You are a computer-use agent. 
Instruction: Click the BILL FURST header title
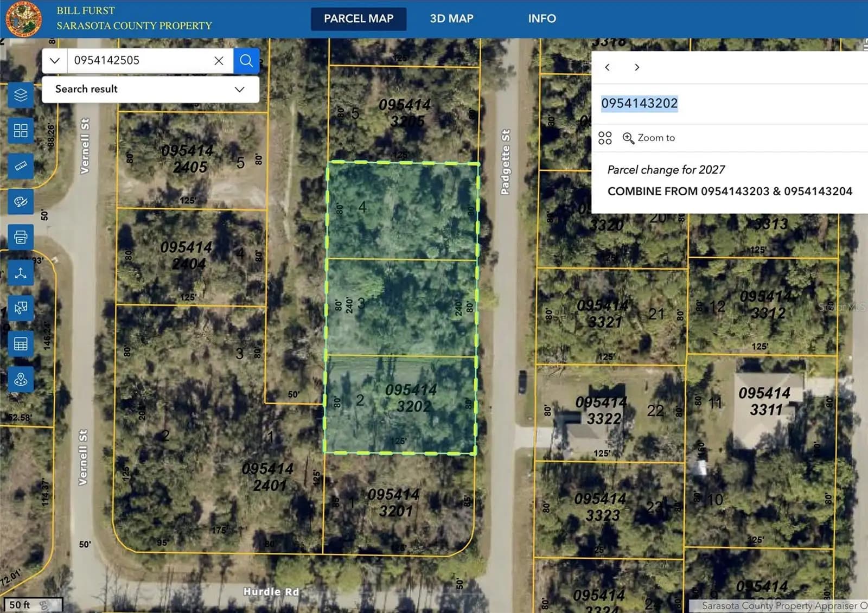[x=86, y=10]
